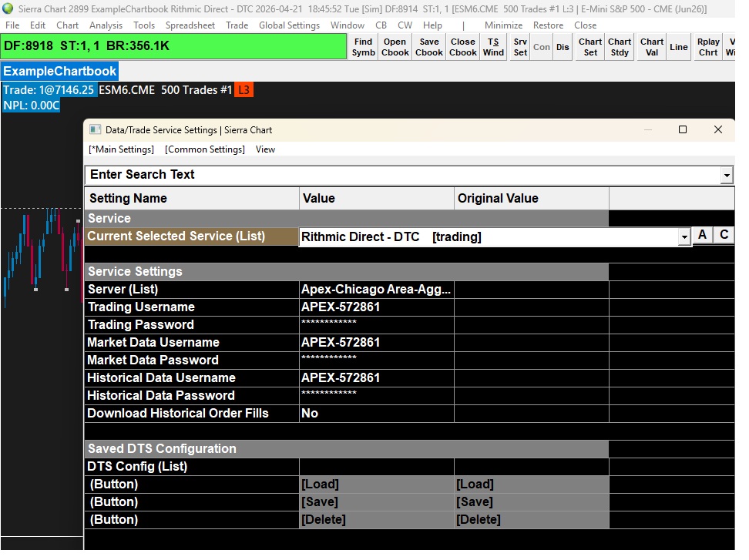
Task: Click Restore in the menu bar
Action: pyautogui.click(x=548, y=25)
